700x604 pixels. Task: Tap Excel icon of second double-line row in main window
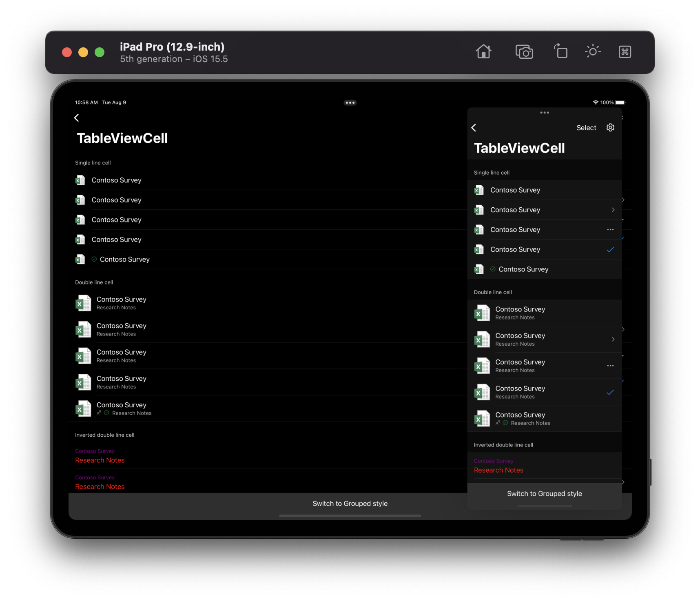83,329
